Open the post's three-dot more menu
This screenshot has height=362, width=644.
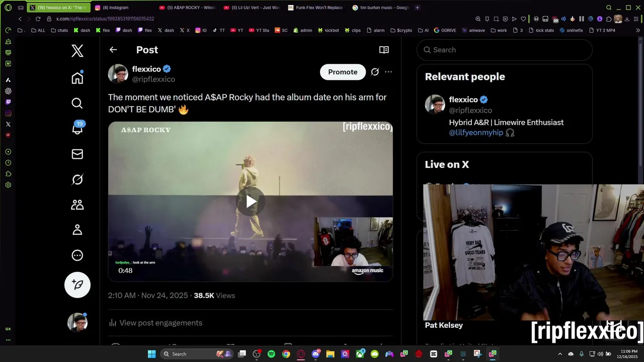point(388,72)
